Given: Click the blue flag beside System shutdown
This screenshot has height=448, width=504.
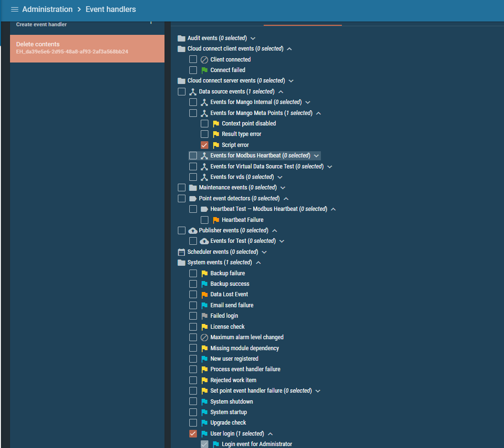Looking at the screenshot, I should click(x=205, y=402).
